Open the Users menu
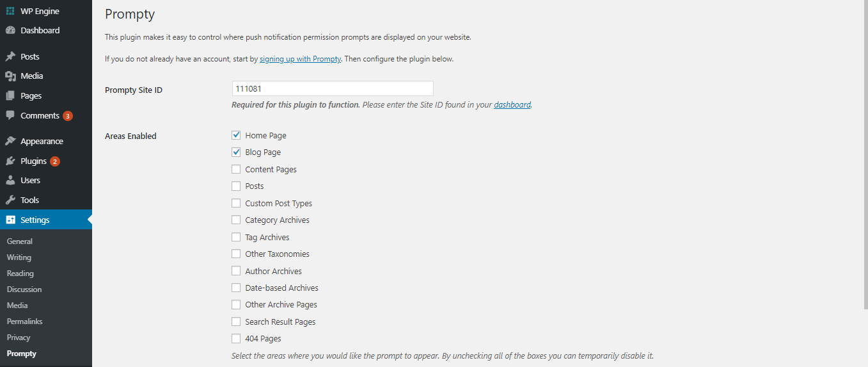This screenshot has width=868, height=367. tap(46, 180)
